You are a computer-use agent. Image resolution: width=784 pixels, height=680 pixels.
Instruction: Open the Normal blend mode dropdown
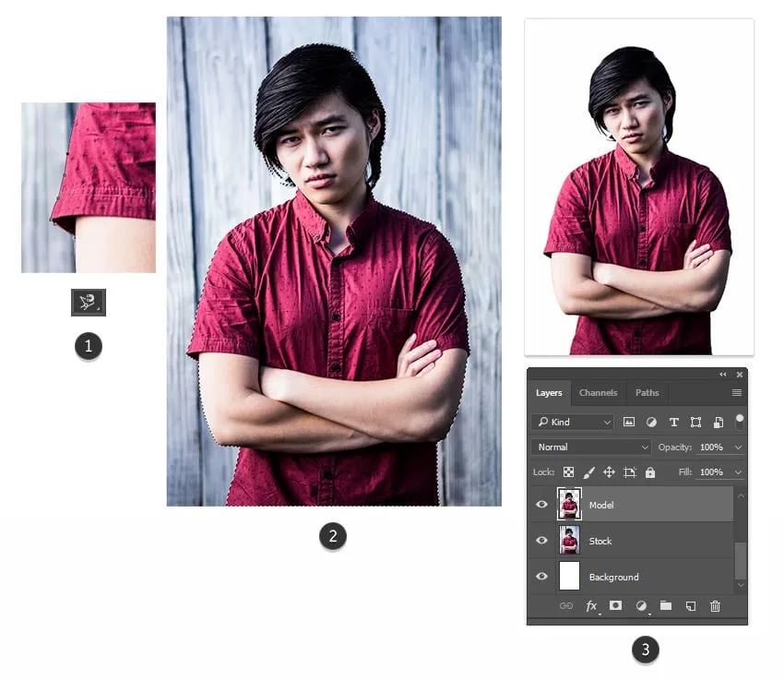[x=591, y=447]
